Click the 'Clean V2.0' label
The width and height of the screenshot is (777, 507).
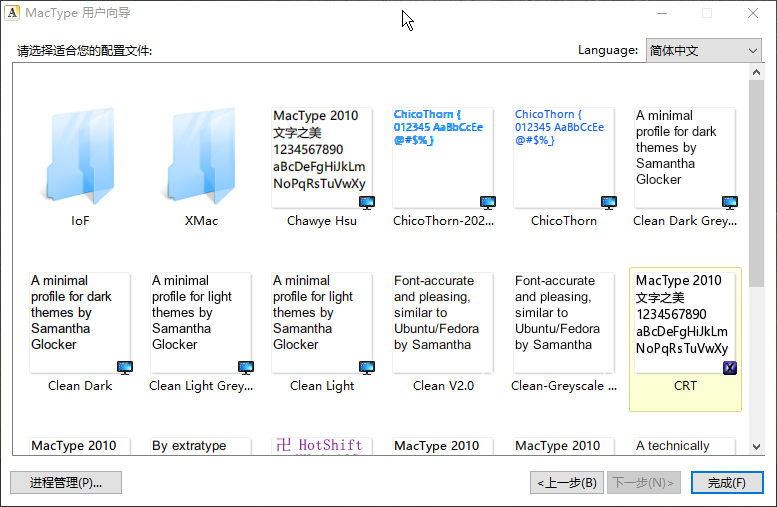click(x=444, y=386)
